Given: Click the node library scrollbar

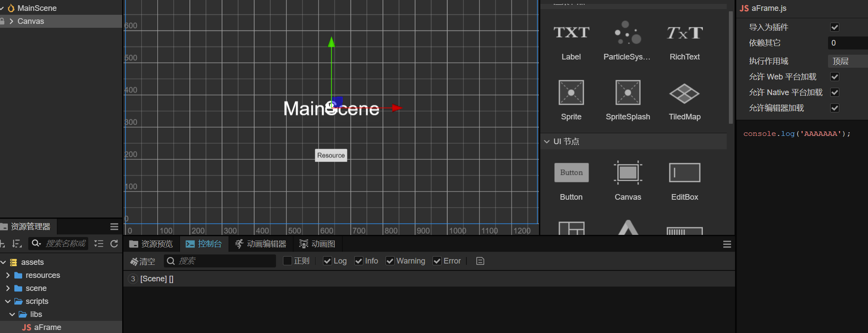Looking at the screenshot, I should coord(731,67).
